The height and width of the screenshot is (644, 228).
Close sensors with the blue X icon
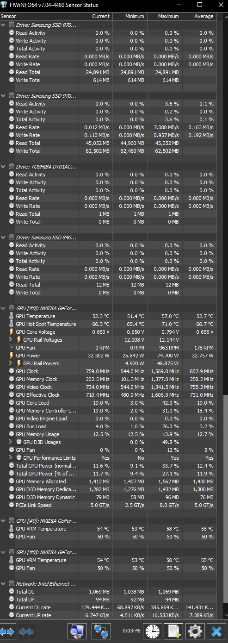[216, 631]
